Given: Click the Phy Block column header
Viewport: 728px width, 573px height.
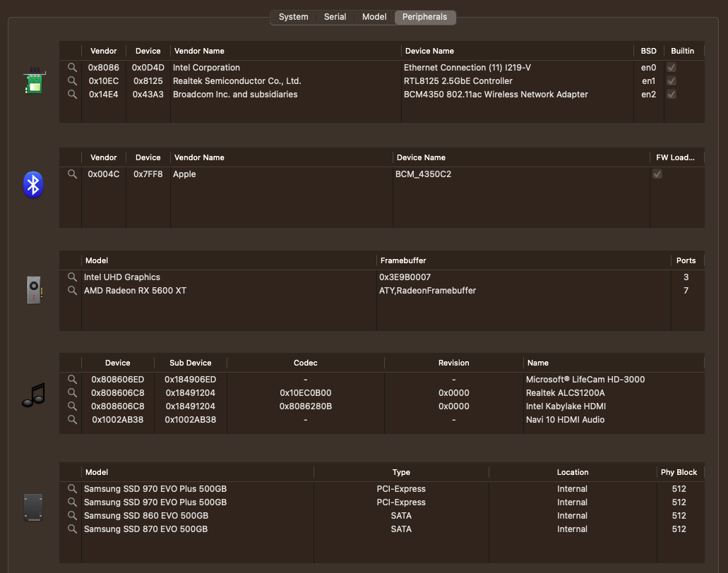Looking at the screenshot, I should 679,472.
